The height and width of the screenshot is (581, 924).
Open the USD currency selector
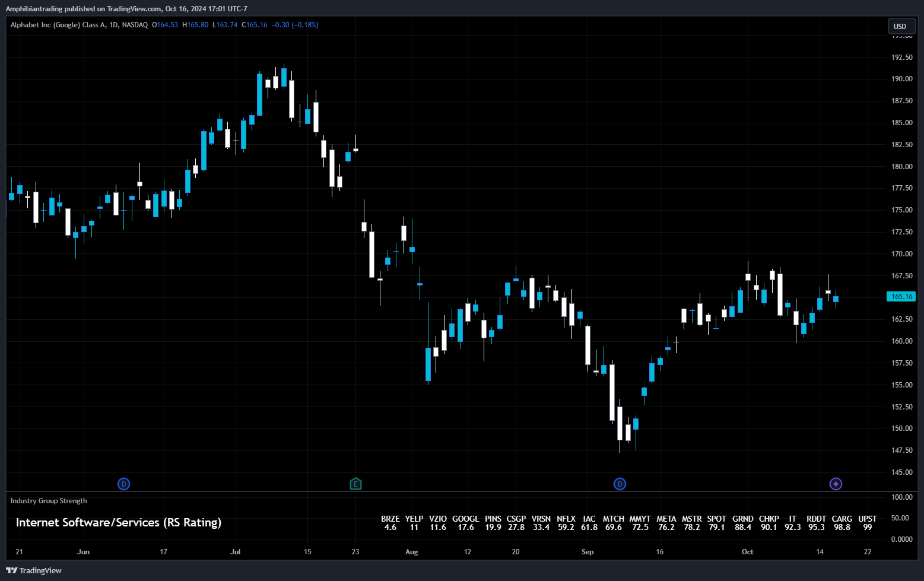point(900,26)
